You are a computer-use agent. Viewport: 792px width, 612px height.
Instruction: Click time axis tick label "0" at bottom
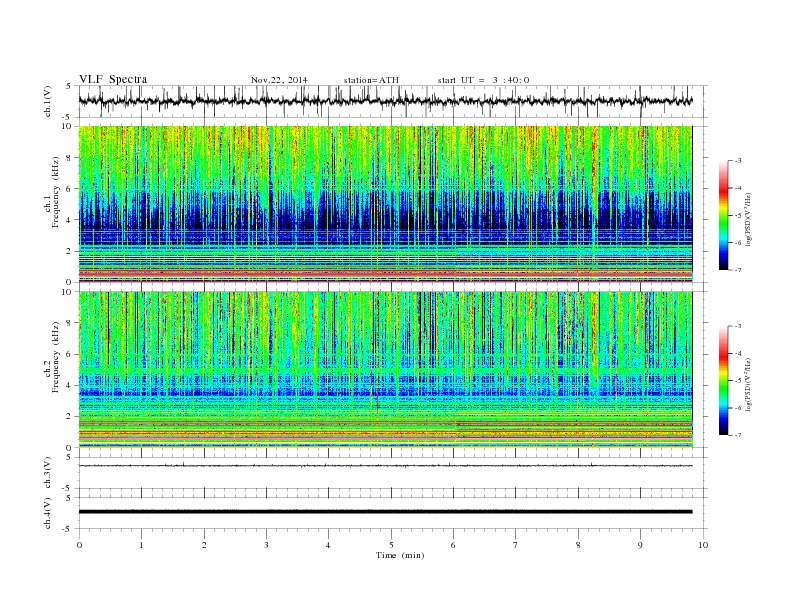click(x=79, y=545)
